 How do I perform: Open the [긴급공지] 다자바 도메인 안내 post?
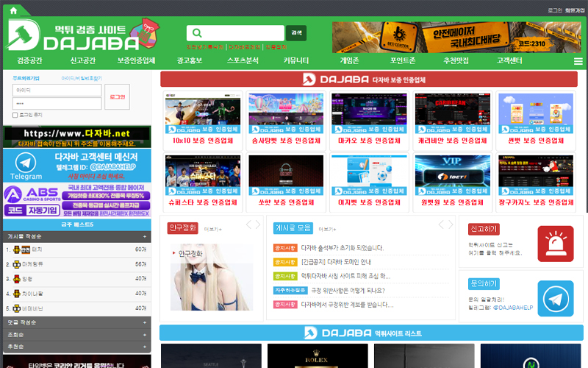336,262
